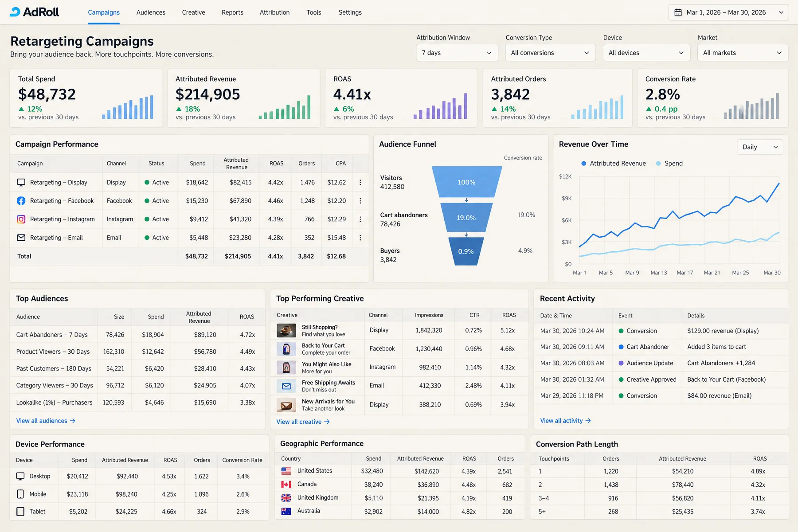
Task: Open the Reports tab
Action: pyautogui.click(x=232, y=12)
